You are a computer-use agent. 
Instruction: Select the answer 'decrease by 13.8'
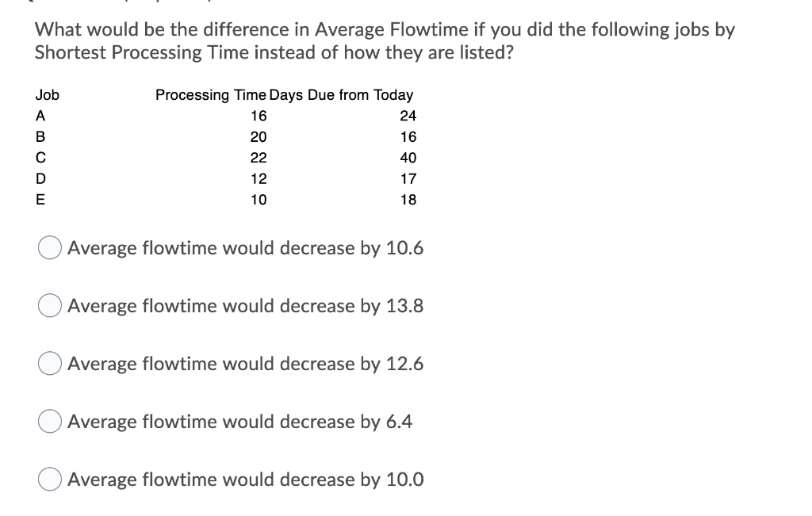(x=245, y=305)
